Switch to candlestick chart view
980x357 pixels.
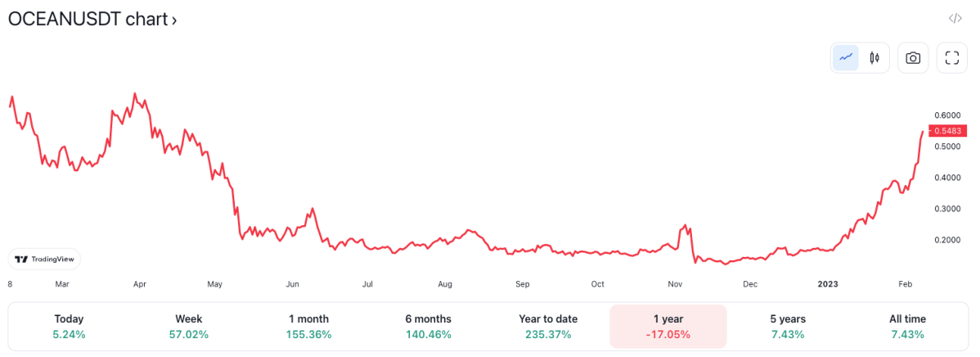(874, 58)
